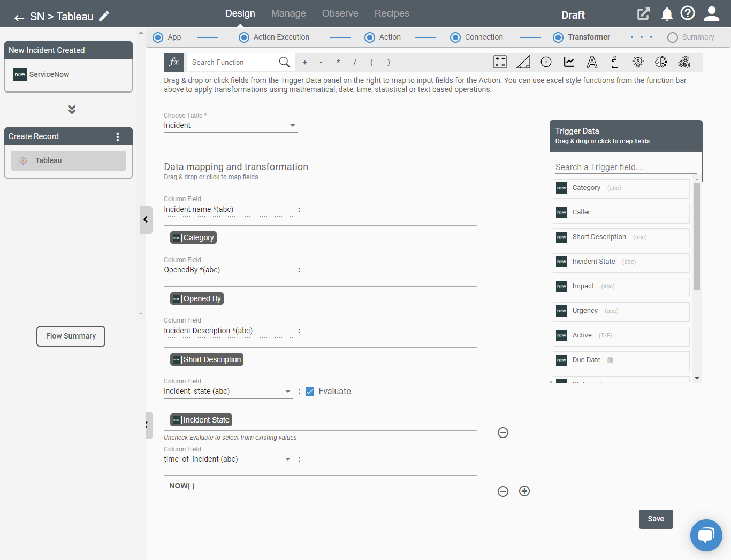Open date and time functions clock icon
The image size is (731, 560).
tap(546, 62)
